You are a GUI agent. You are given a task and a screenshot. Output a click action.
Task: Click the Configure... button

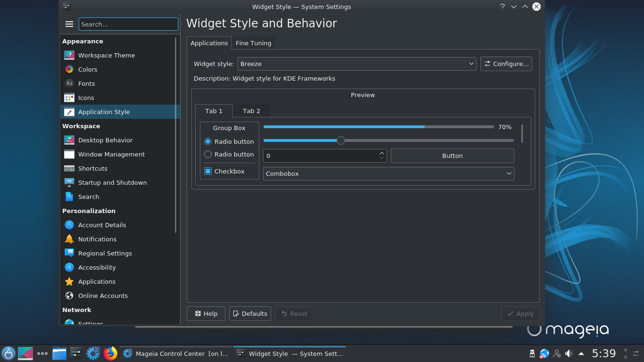click(x=506, y=64)
